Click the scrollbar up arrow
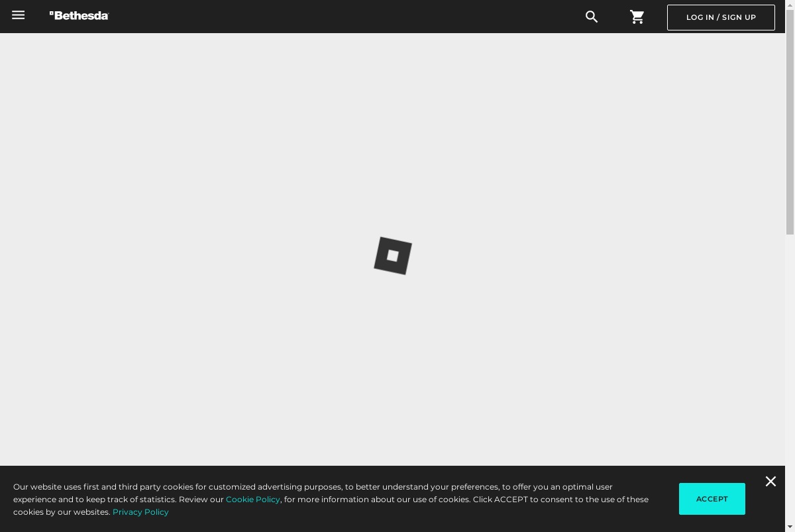 tap(790, 5)
